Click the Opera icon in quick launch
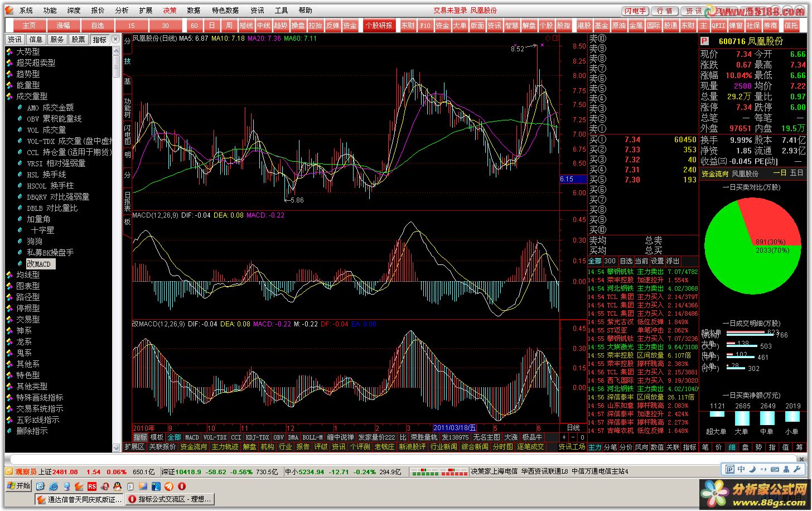 (x=182, y=486)
